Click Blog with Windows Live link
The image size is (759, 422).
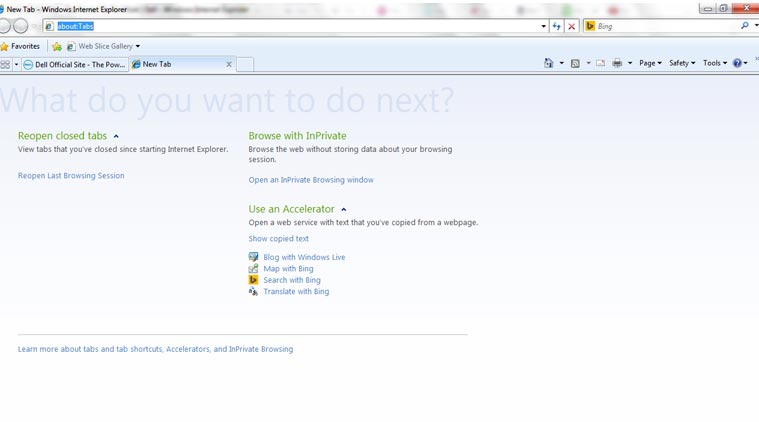(x=304, y=257)
